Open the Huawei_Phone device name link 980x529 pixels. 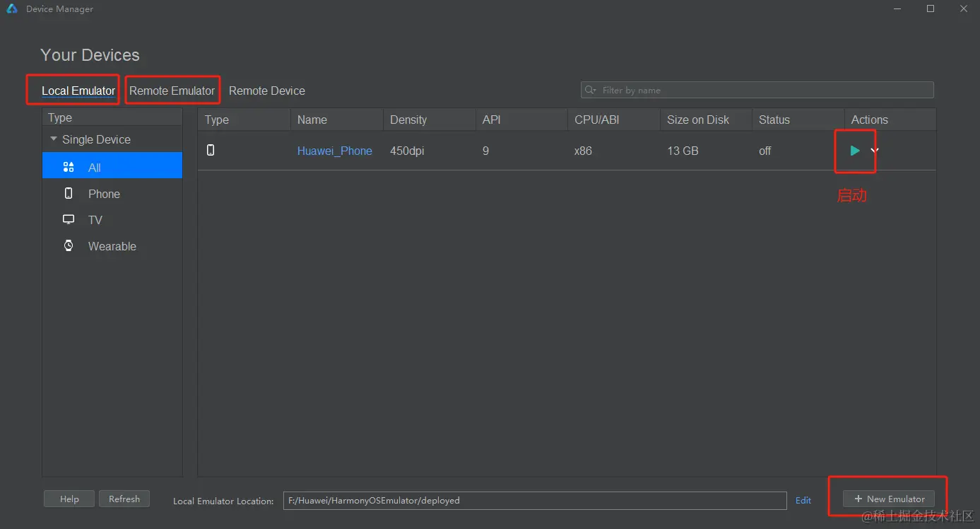tap(335, 151)
